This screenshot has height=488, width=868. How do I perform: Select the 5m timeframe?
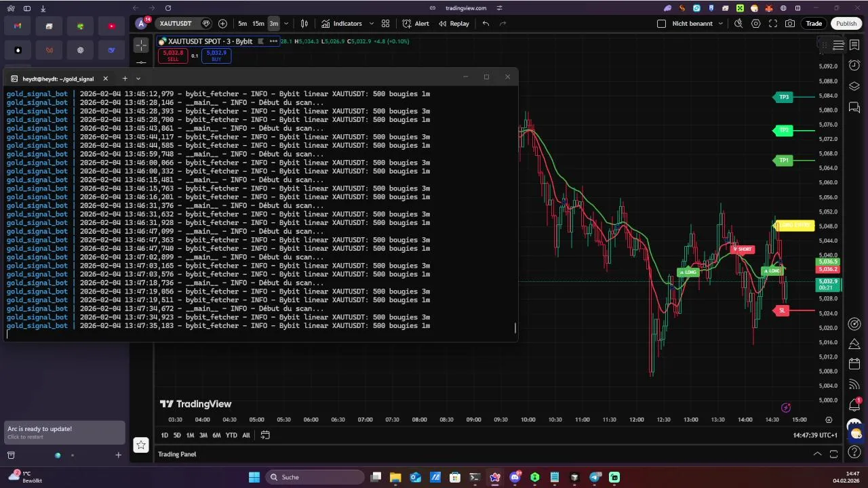click(x=243, y=24)
